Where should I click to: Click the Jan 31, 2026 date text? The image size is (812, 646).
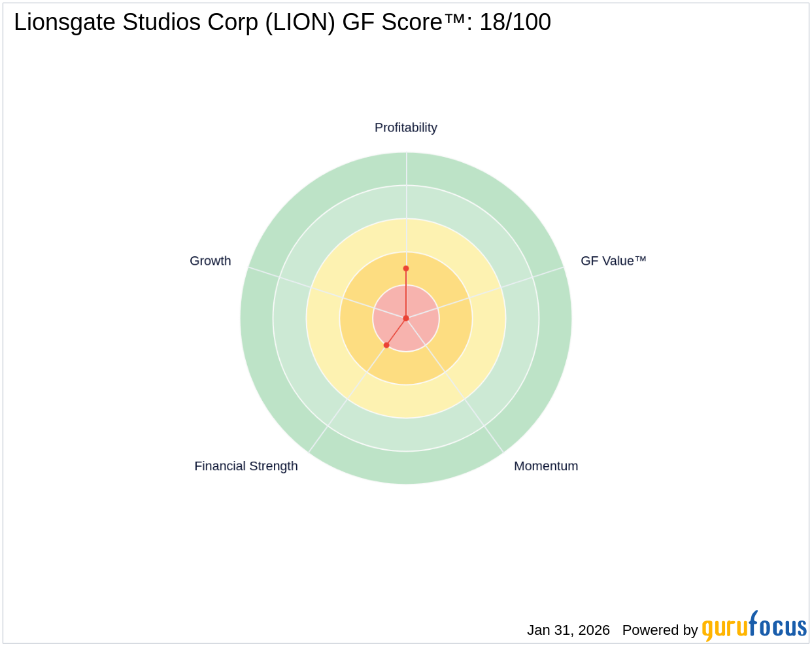coord(568,630)
